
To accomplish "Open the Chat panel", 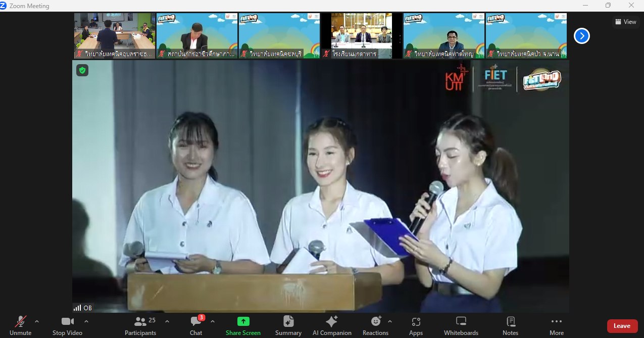I will tap(196, 325).
